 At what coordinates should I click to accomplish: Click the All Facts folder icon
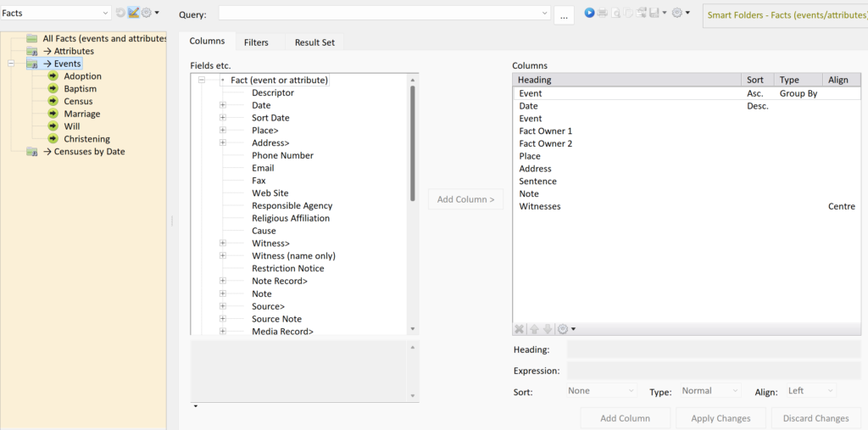pos(32,38)
